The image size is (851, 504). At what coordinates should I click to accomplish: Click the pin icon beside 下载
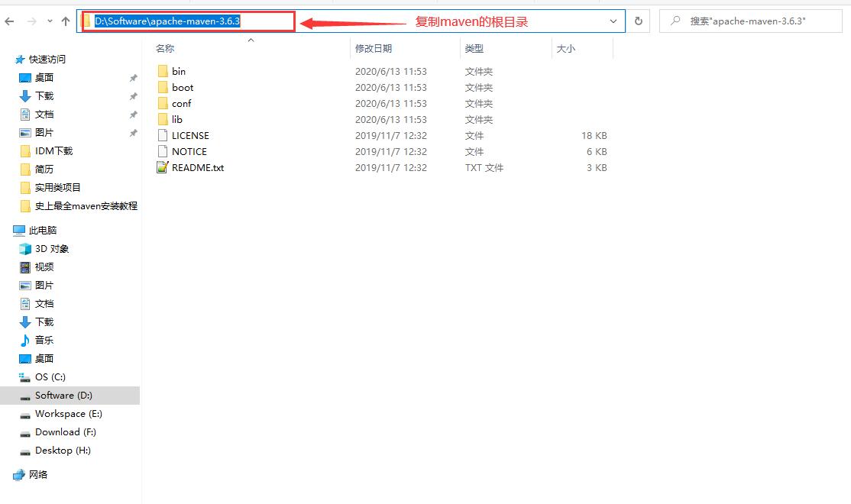point(134,96)
